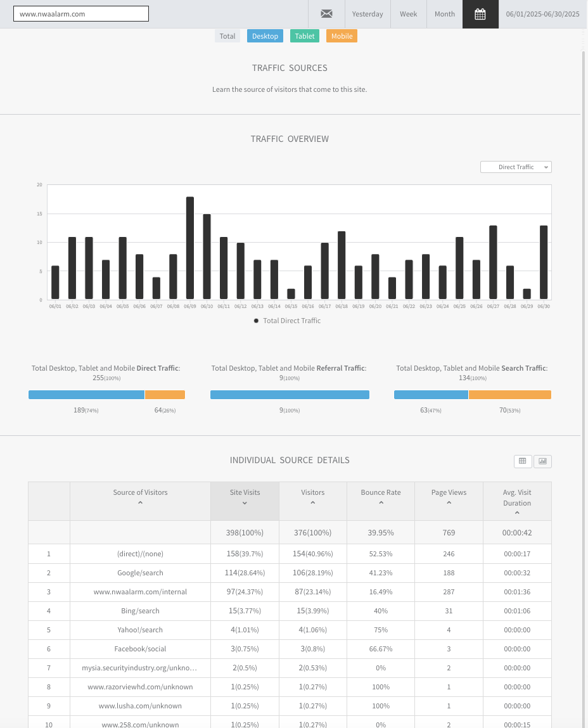Click 114(28.64%) site visits cell
The height and width of the screenshot is (728, 588).
click(x=245, y=573)
